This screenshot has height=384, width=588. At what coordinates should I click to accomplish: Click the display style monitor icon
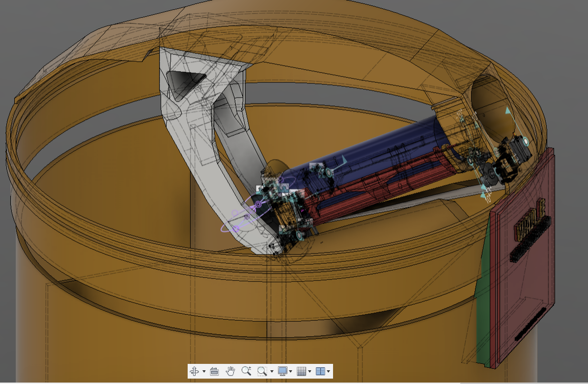coord(282,371)
